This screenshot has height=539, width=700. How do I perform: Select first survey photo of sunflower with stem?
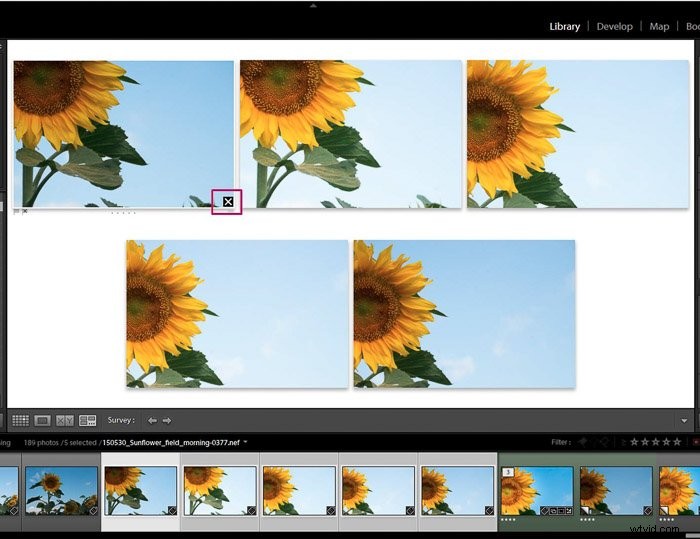(x=124, y=134)
